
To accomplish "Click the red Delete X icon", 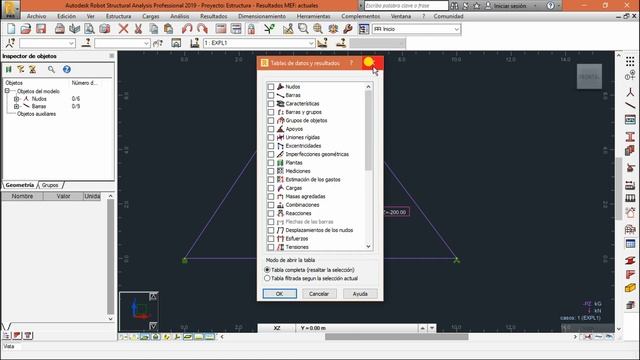I will 123,29.
